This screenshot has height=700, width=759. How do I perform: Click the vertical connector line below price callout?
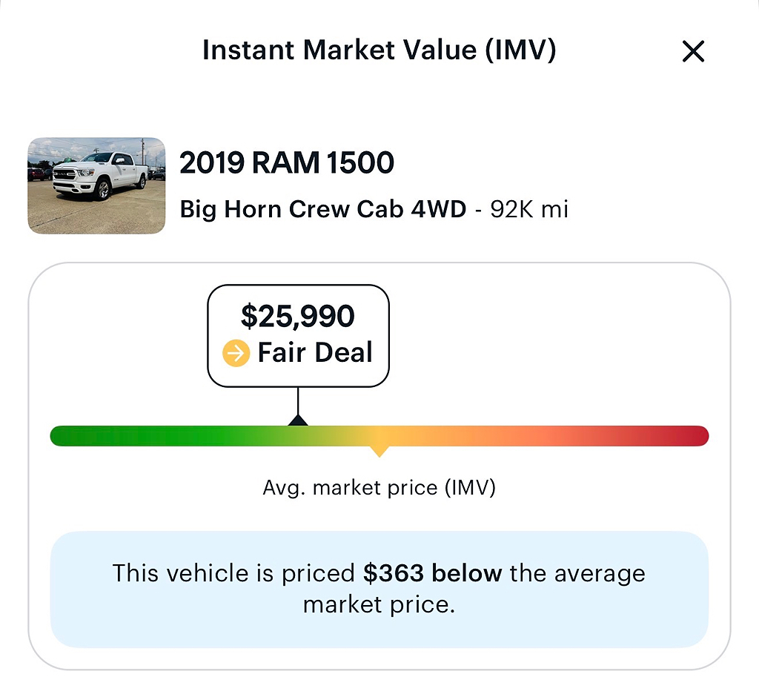(298, 401)
